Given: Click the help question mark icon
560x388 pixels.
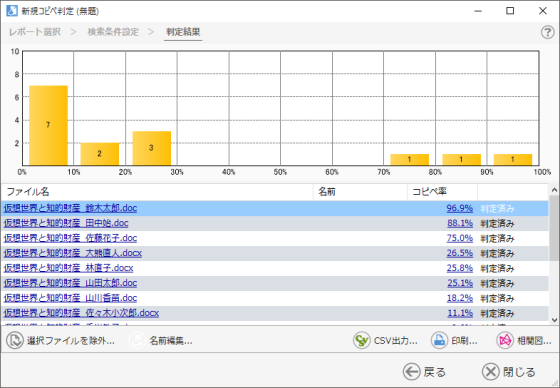Looking at the screenshot, I should point(547,32).
